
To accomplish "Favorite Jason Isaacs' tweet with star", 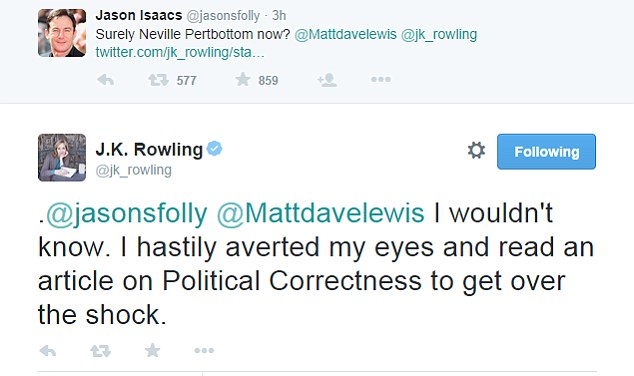I will pyautogui.click(x=243, y=79).
